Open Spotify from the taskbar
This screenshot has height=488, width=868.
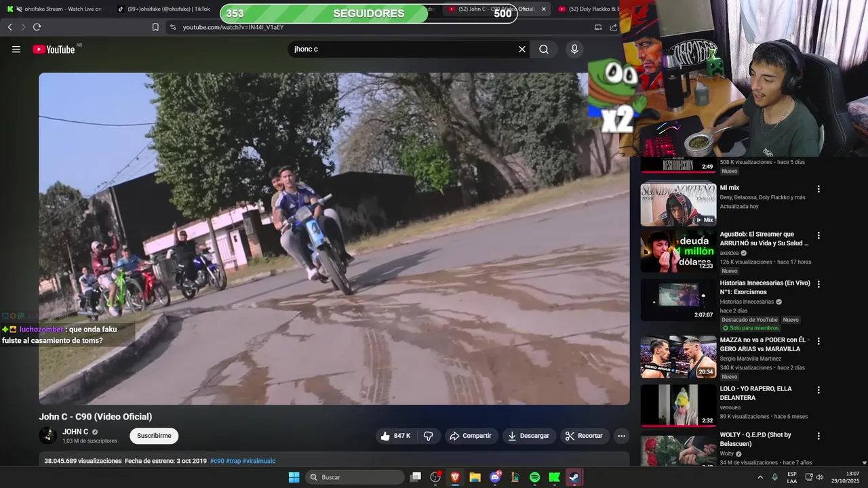point(534,477)
